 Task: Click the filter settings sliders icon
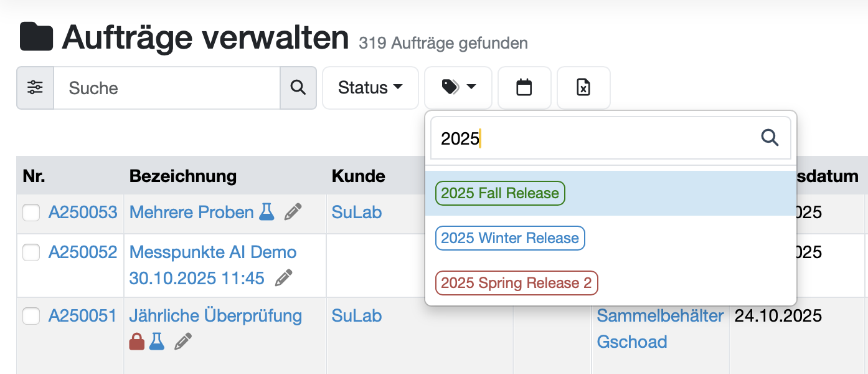pyautogui.click(x=35, y=88)
